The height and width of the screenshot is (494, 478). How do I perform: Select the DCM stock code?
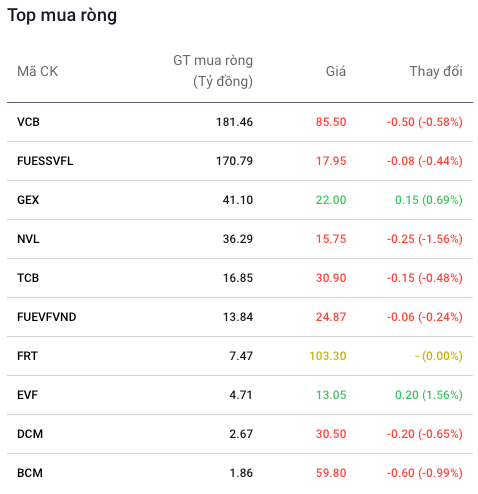coord(30,434)
